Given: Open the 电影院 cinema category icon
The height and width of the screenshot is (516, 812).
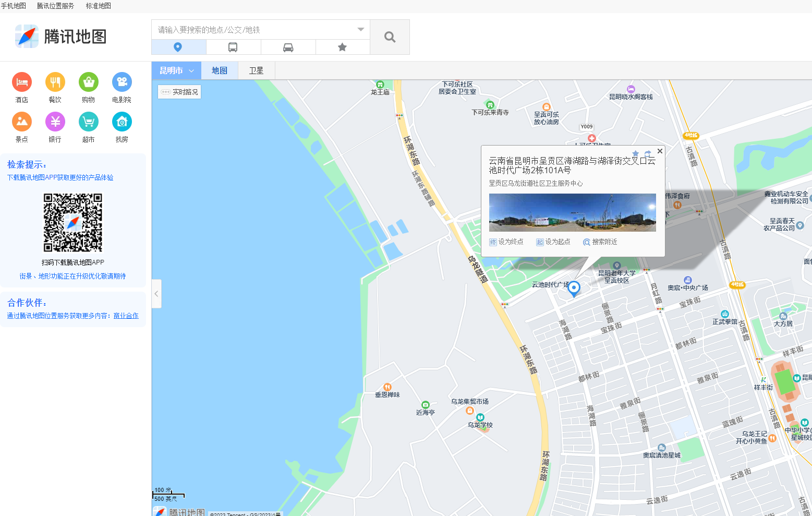Looking at the screenshot, I should point(122,82).
